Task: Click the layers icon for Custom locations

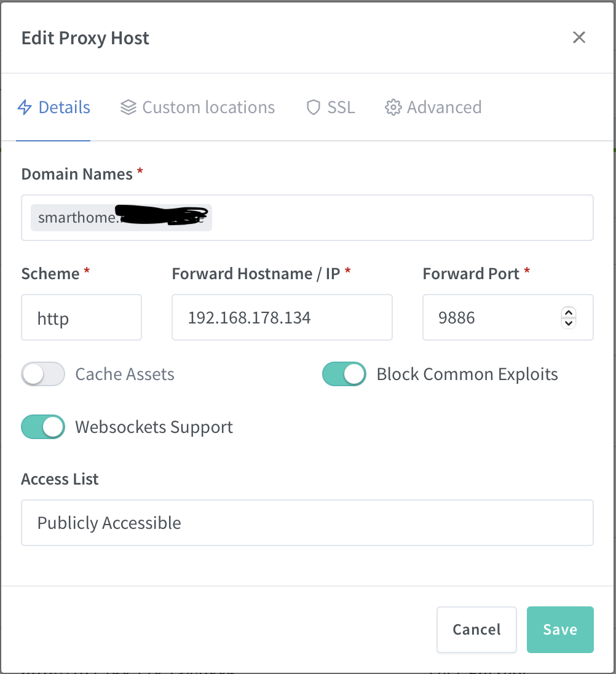Action: [128, 108]
